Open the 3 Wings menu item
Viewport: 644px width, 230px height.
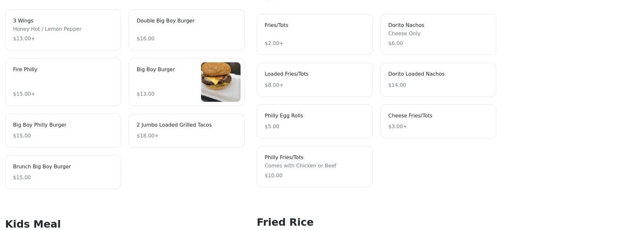coord(63,30)
